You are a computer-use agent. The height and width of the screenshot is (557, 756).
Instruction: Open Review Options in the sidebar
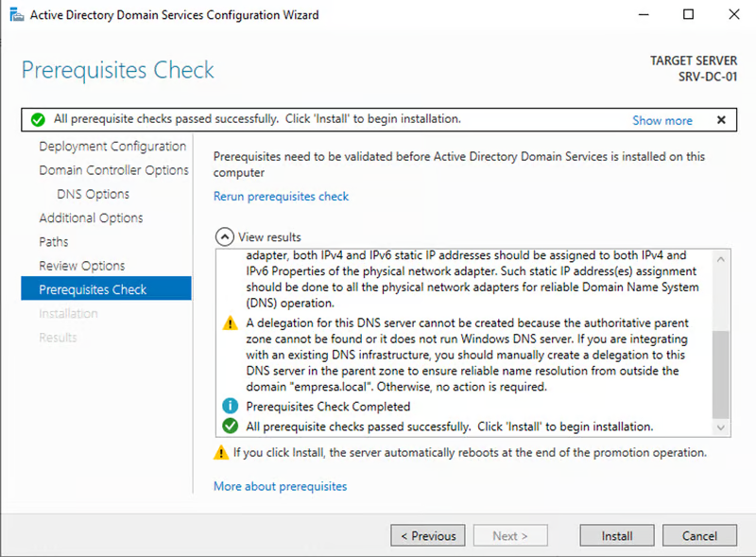81,266
